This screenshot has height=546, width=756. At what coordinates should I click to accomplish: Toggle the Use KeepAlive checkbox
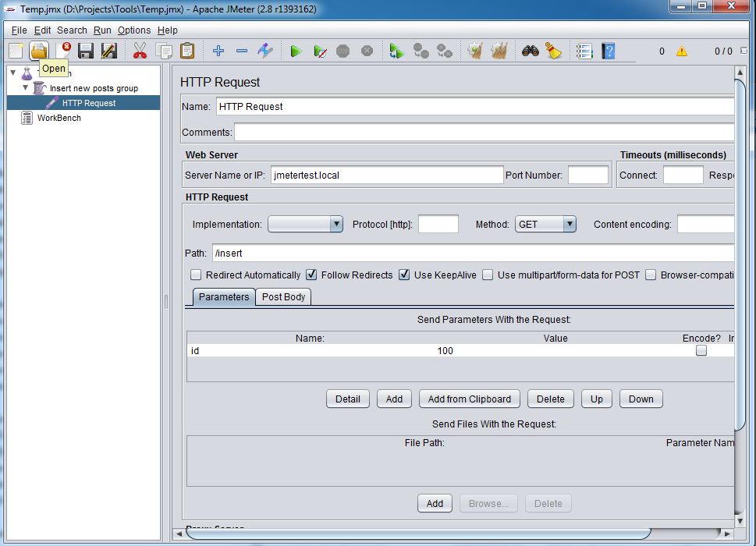[404, 275]
